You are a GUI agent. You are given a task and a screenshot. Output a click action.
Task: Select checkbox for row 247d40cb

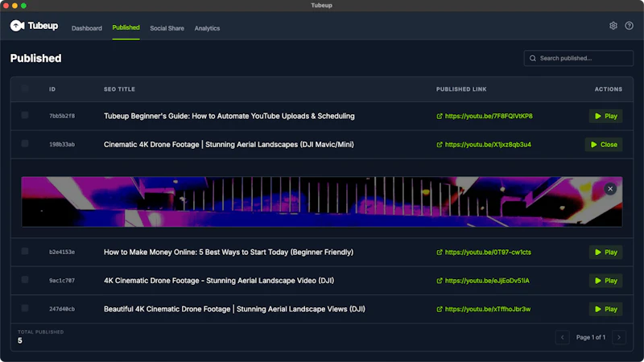[25, 308]
